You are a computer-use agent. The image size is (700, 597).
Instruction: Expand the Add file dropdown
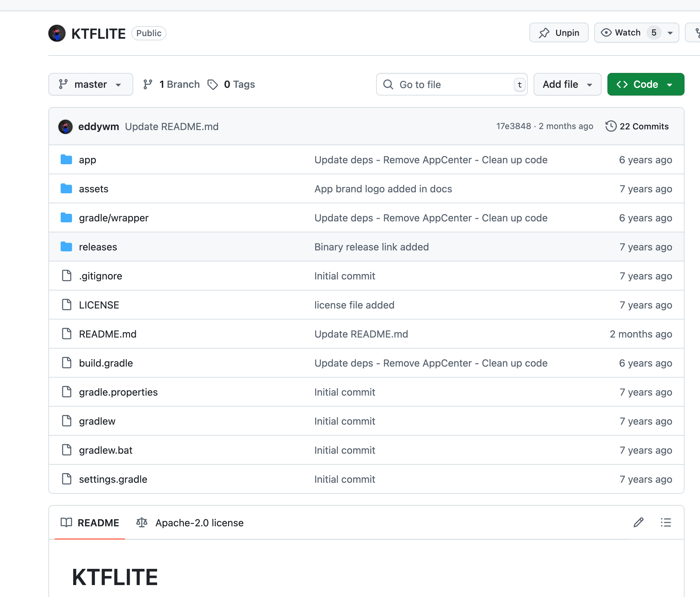pyautogui.click(x=567, y=85)
